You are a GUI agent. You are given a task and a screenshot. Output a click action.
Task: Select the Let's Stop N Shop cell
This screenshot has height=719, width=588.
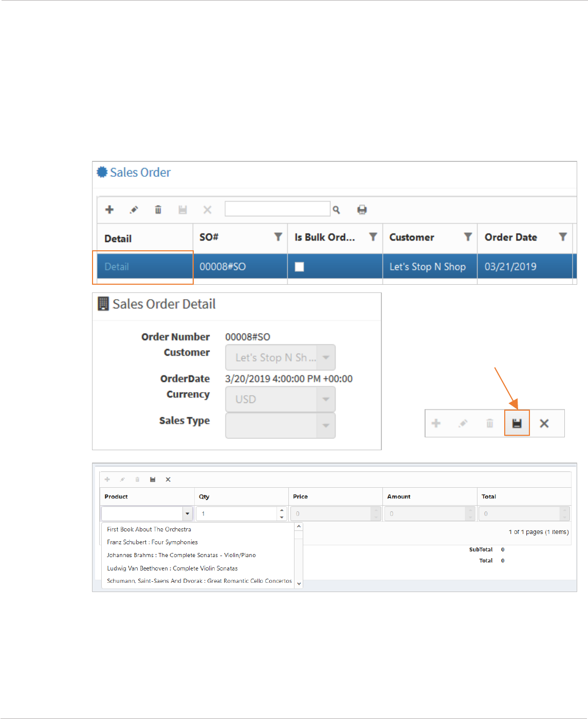(430, 266)
